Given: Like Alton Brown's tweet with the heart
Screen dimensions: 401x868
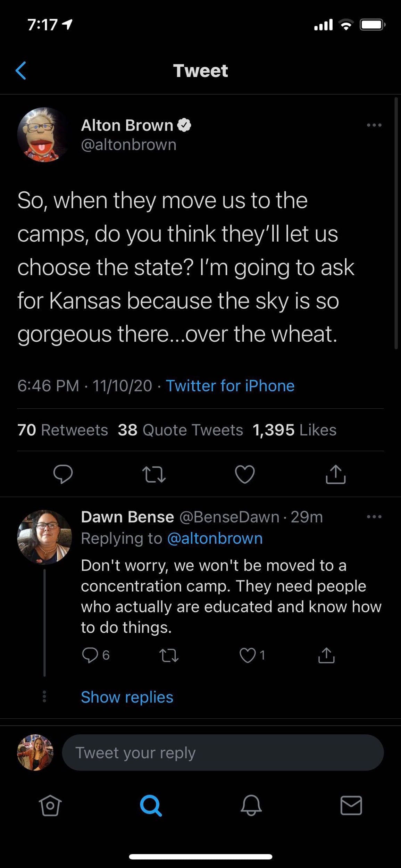Looking at the screenshot, I should (245, 475).
